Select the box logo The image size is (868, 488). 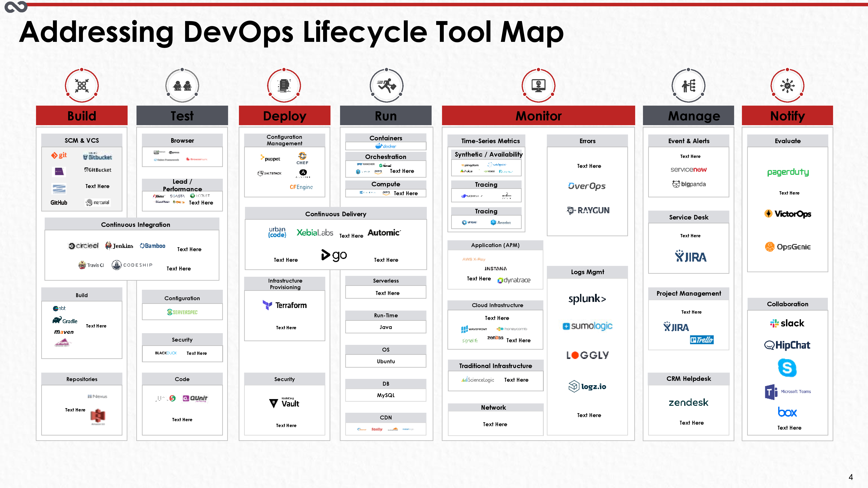click(x=787, y=412)
